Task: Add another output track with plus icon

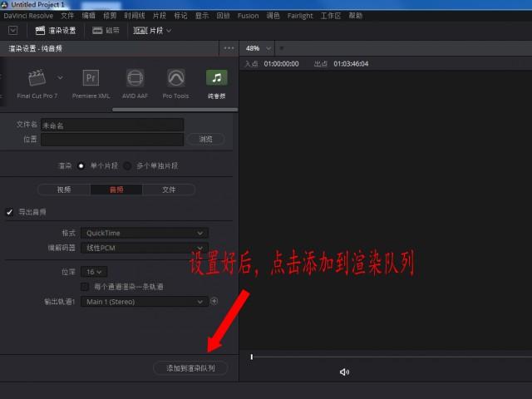Action: click(x=214, y=301)
